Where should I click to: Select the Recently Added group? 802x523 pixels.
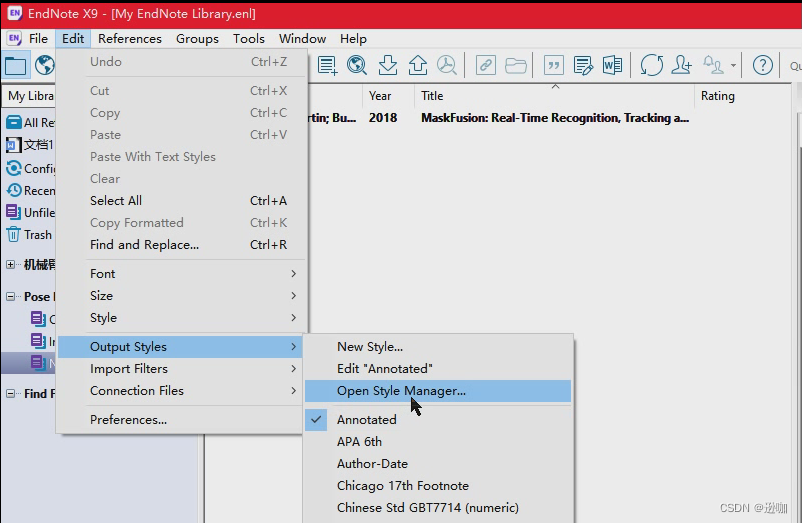30,190
